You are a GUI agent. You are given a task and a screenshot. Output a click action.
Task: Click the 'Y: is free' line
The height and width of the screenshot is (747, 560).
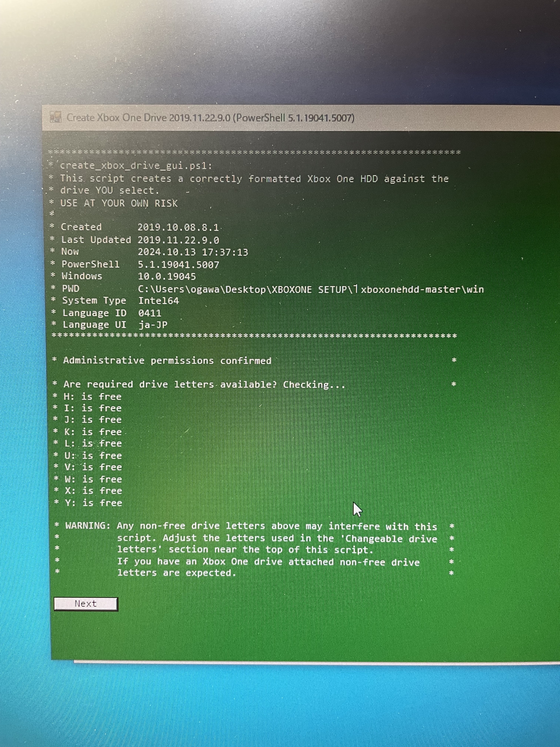pos(94,503)
